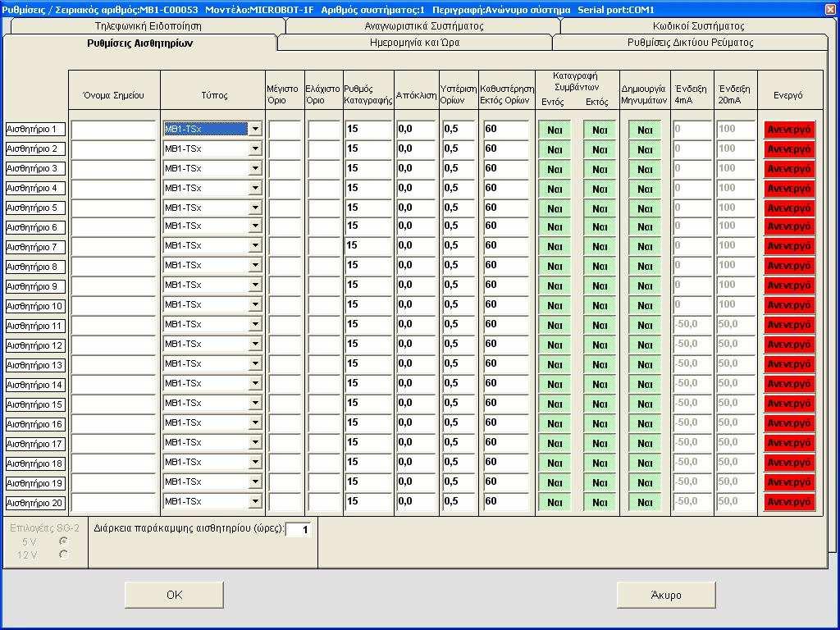Toggle Εντός Ναι for Αισθητήριο 5

click(x=555, y=208)
